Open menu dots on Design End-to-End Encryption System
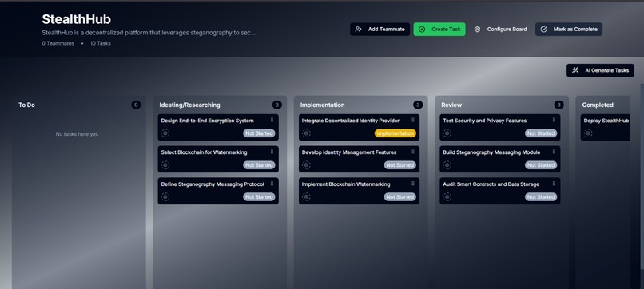 pos(272,120)
